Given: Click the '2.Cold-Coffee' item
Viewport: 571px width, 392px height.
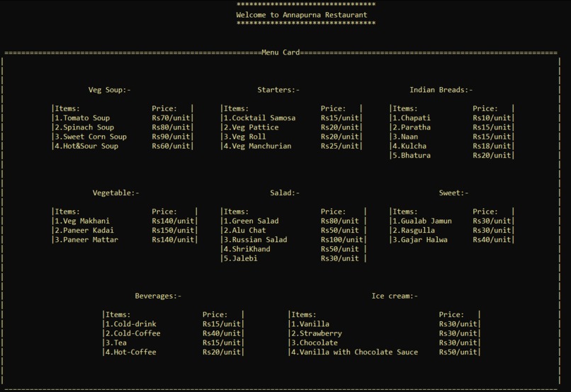Looking at the screenshot, I should click(133, 333).
